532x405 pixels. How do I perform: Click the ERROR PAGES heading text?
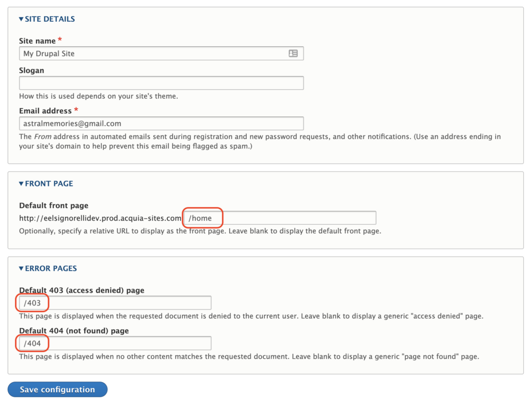pos(51,268)
